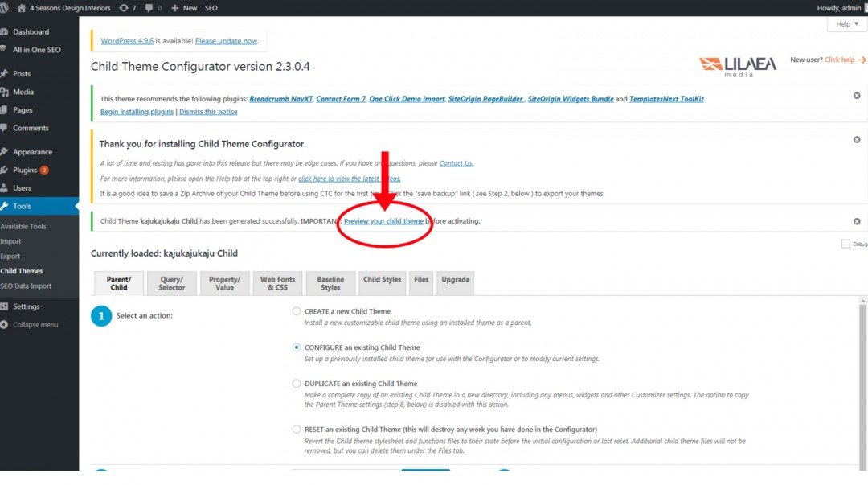The width and height of the screenshot is (868, 485).
Task: Open Plugins in the sidebar
Action: tap(25, 170)
